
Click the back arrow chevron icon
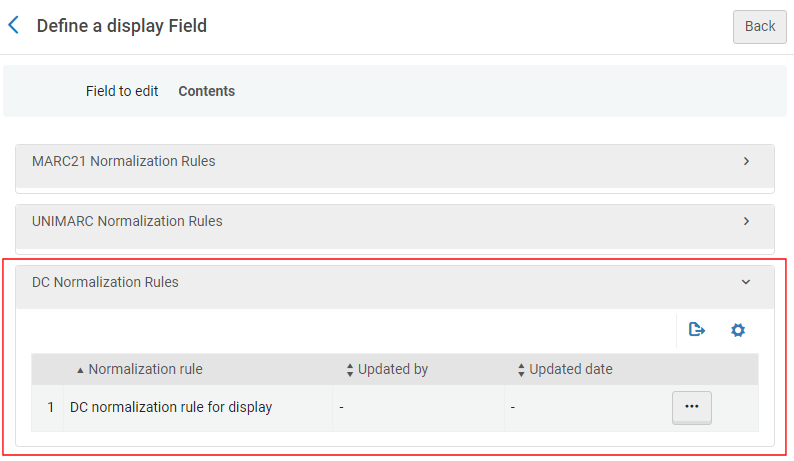(14, 26)
